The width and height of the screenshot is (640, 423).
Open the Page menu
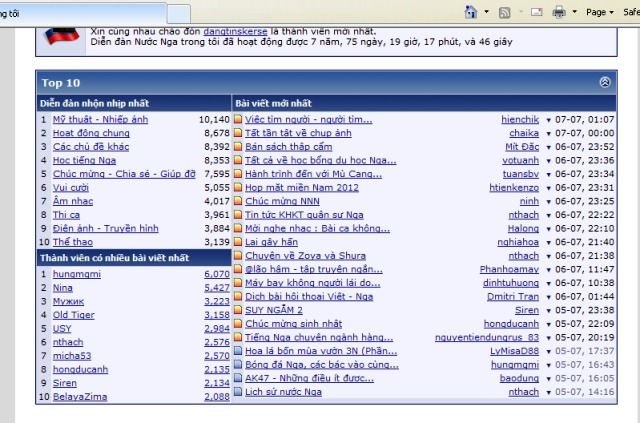click(602, 11)
